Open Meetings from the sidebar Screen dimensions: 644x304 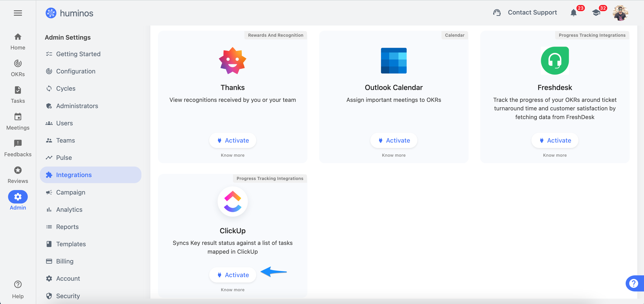[18, 122]
